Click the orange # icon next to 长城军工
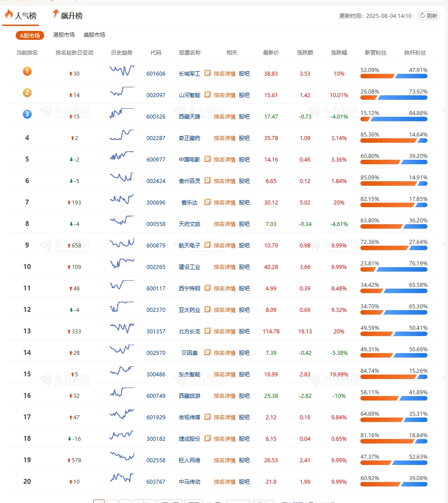The height and width of the screenshot is (503, 448). (x=207, y=73)
